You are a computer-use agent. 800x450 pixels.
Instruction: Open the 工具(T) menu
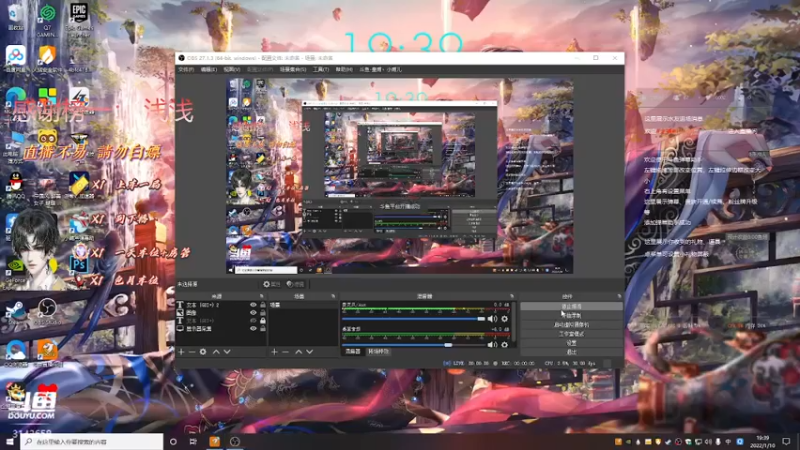click(321, 69)
